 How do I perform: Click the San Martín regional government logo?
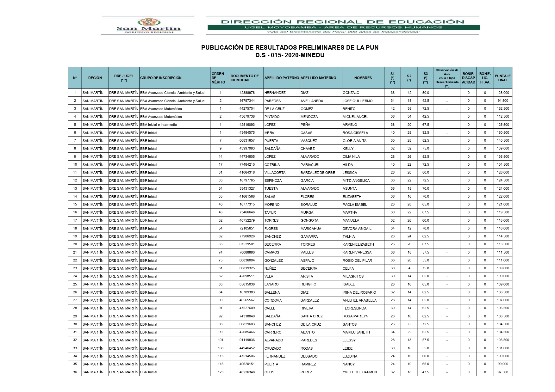[148, 26]
